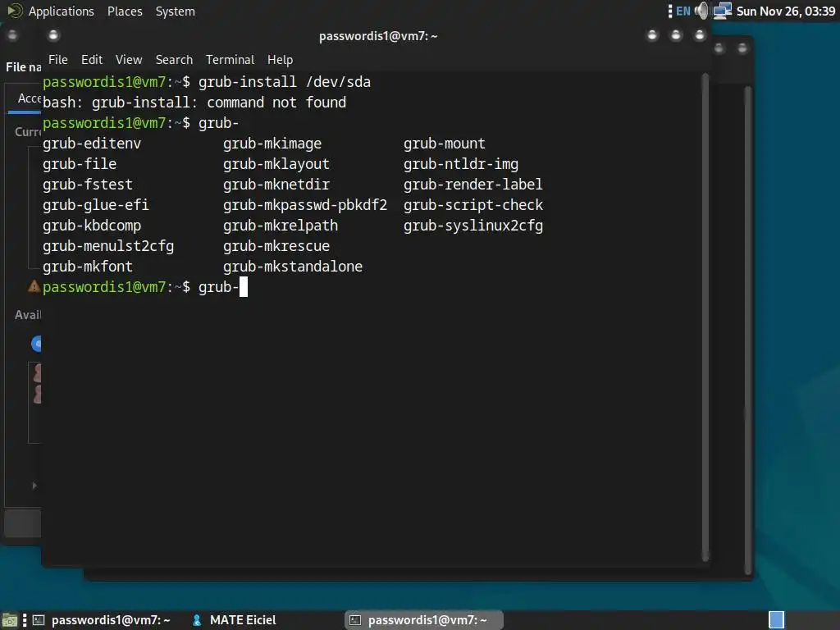Click grub-kbdcomp in completion list
Screen dimensions: 840x630
92,226
